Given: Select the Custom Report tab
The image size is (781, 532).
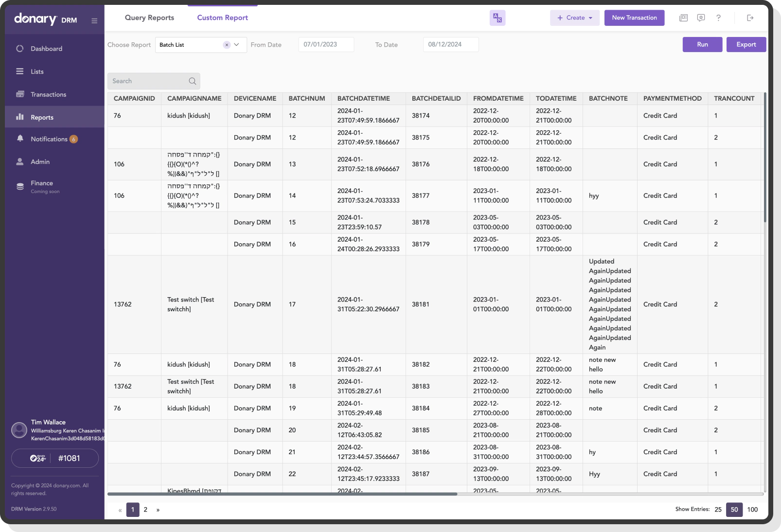Looking at the screenshot, I should (222, 18).
